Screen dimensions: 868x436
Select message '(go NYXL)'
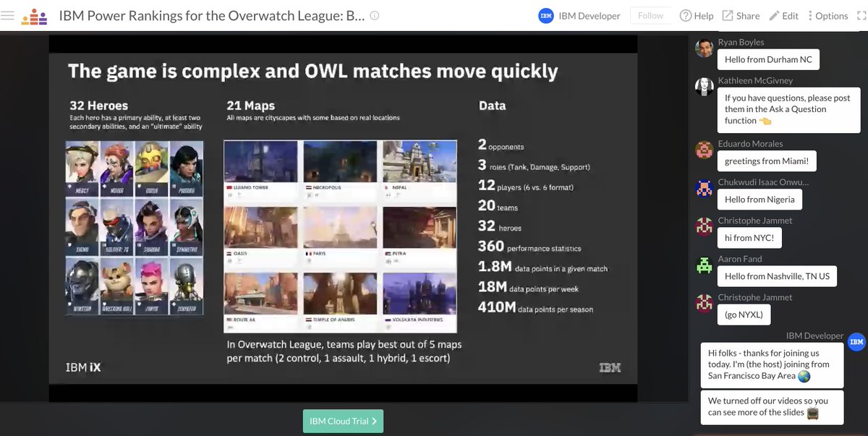(x=744, y=315)
